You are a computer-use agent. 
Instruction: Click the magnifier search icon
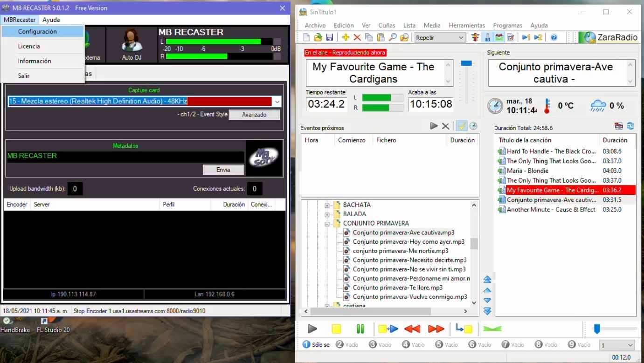(x=393, y=37)
